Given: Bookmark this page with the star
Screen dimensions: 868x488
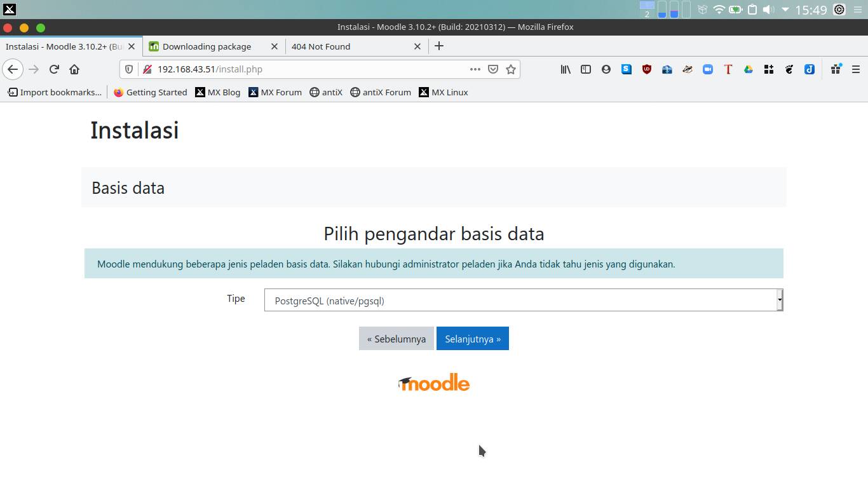Looking at the screenshot, I should (511, 69).
